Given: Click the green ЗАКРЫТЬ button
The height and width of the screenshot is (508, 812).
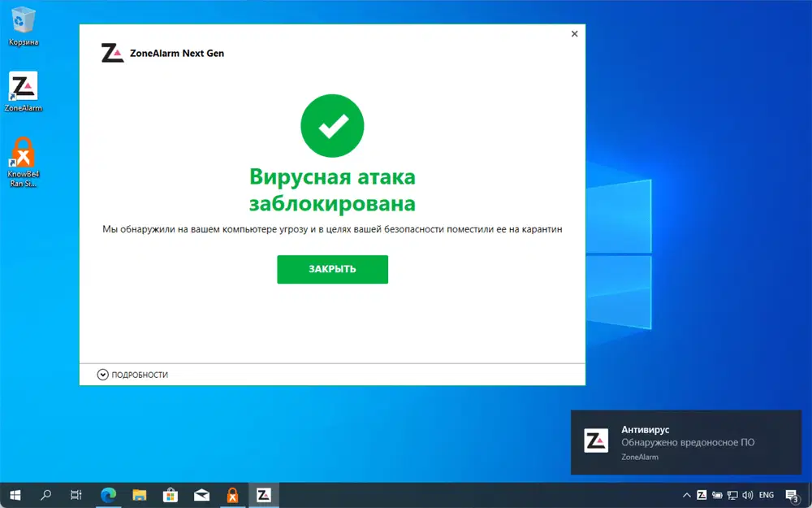Looking at the screenshot, I should [332, 269].
